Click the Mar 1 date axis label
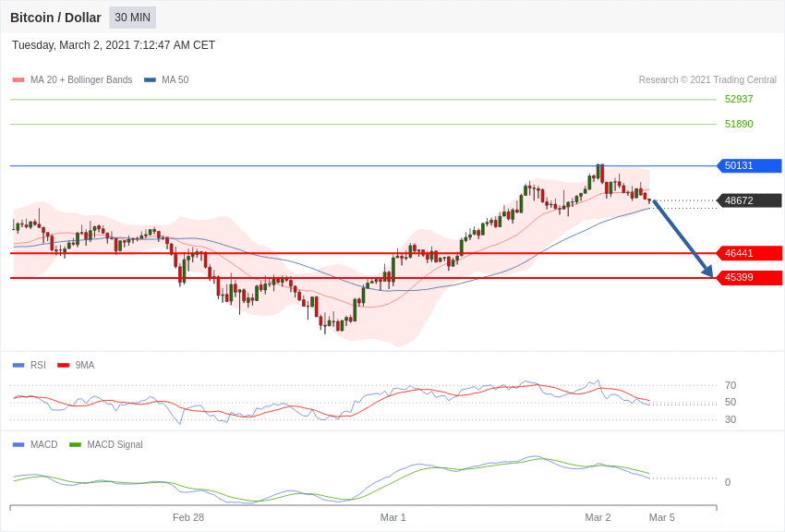 393,517
